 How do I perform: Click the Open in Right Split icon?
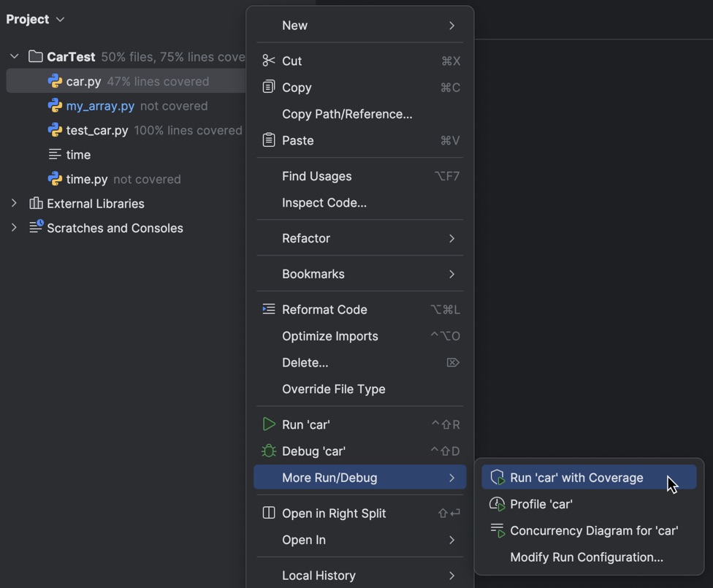click(269, 513)
